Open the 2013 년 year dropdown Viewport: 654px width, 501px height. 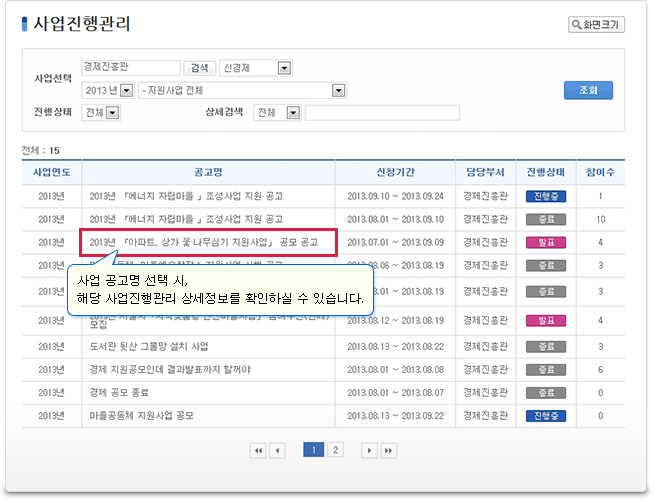coord(108,90)
